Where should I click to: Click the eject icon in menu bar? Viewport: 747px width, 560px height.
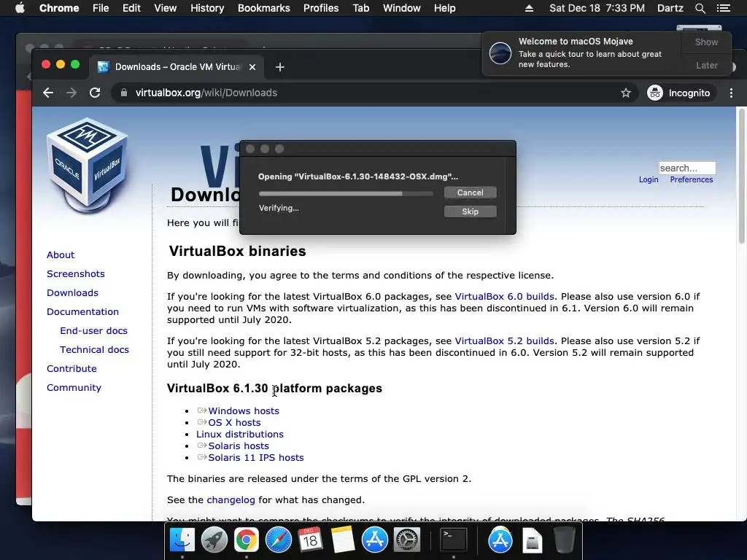(530, 8)
